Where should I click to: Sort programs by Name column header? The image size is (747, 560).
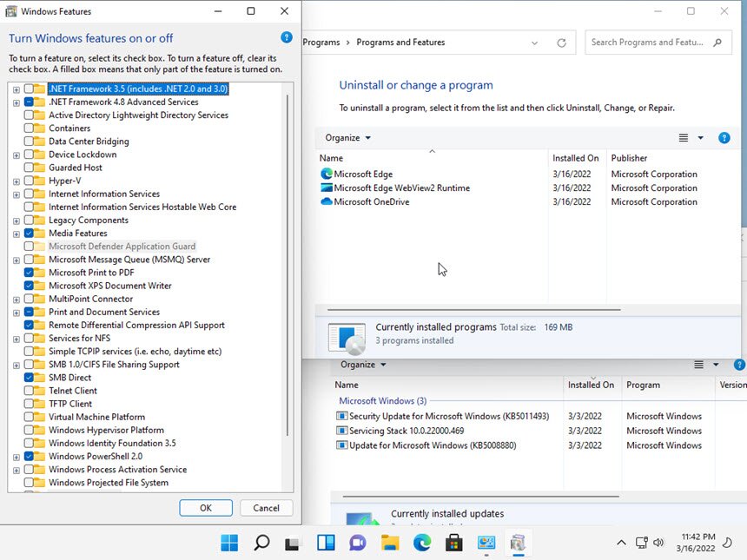[x=331, y=158]
